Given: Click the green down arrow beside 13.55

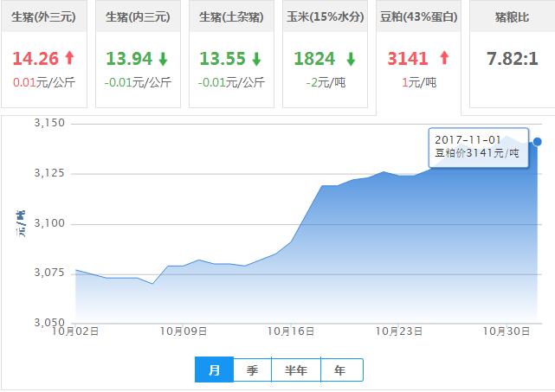Looking at the screenshot, I should pos(256,59).
